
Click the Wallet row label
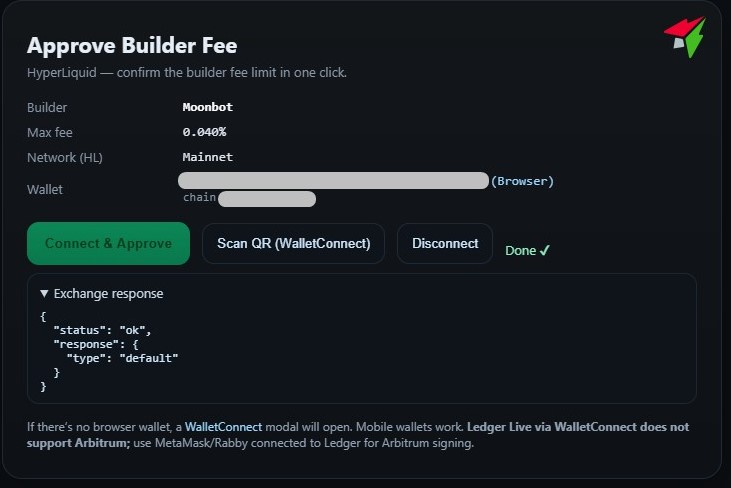click(x=46, y=189)
